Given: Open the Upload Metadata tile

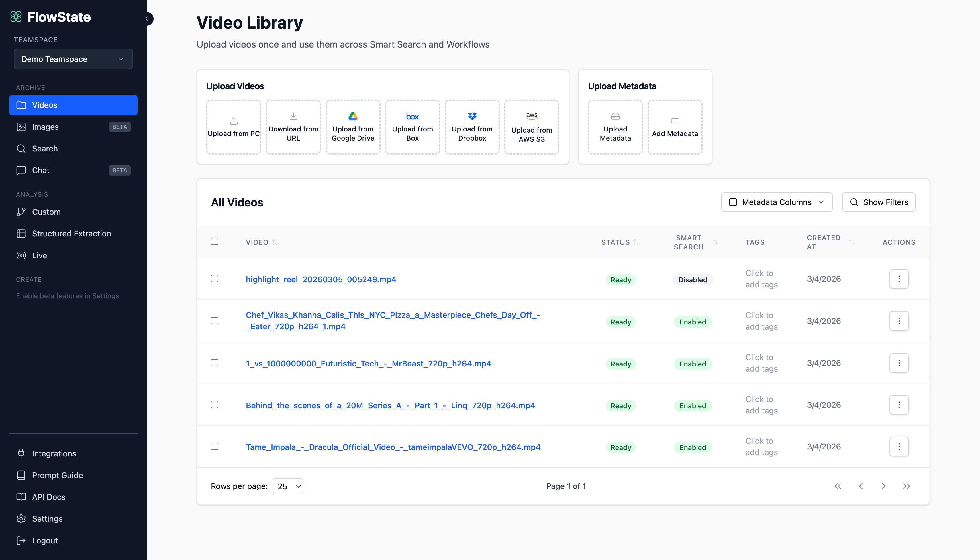Looking at the screenshot, I should click(616, 127).
